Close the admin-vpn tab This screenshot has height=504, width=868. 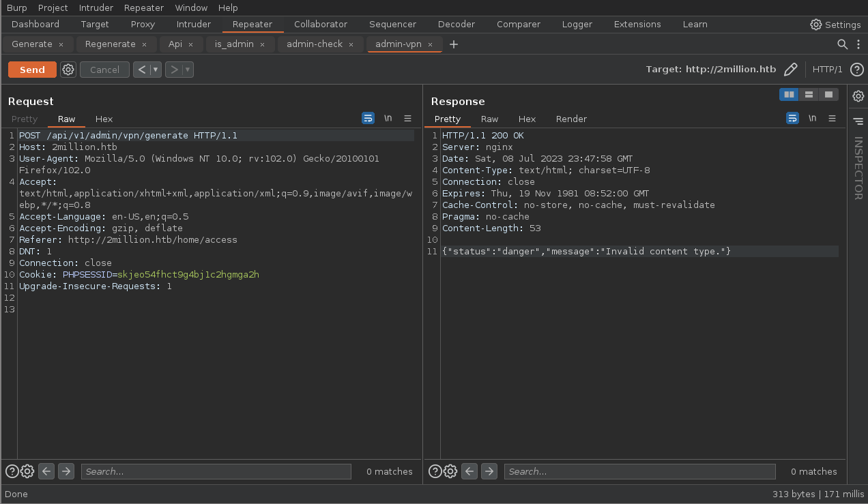(430, 44)
